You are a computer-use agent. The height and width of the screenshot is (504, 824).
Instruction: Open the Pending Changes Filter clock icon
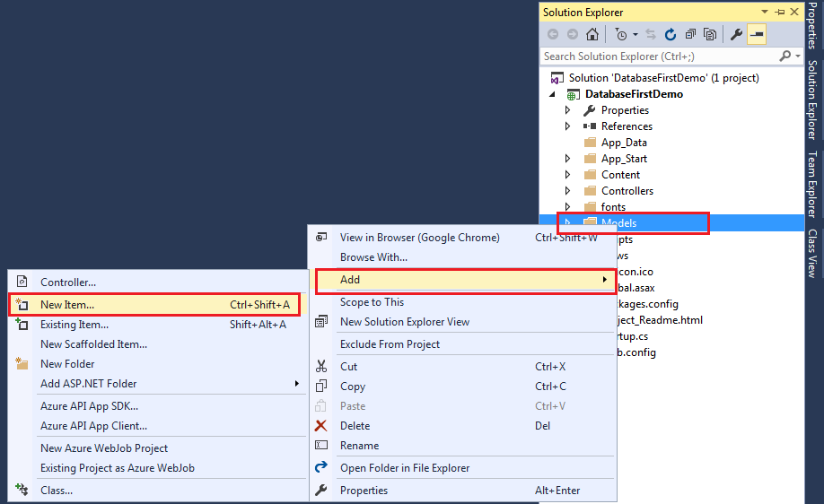click(620, 35)
